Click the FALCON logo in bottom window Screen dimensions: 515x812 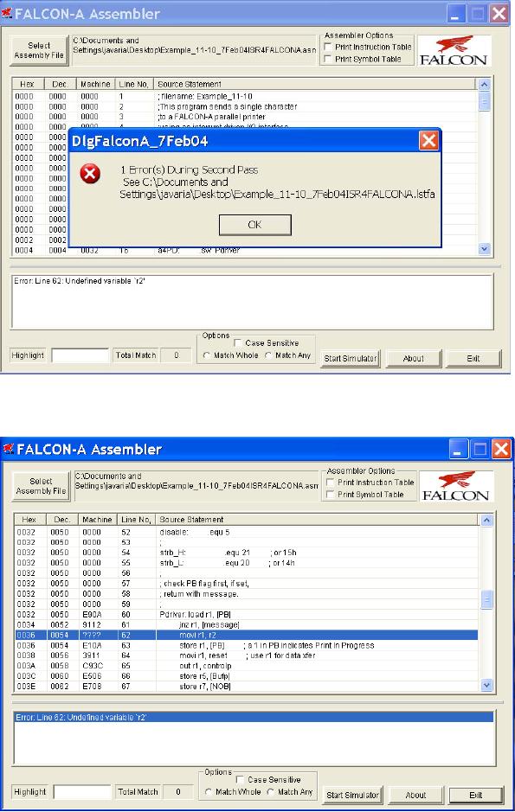click(456, 486)
